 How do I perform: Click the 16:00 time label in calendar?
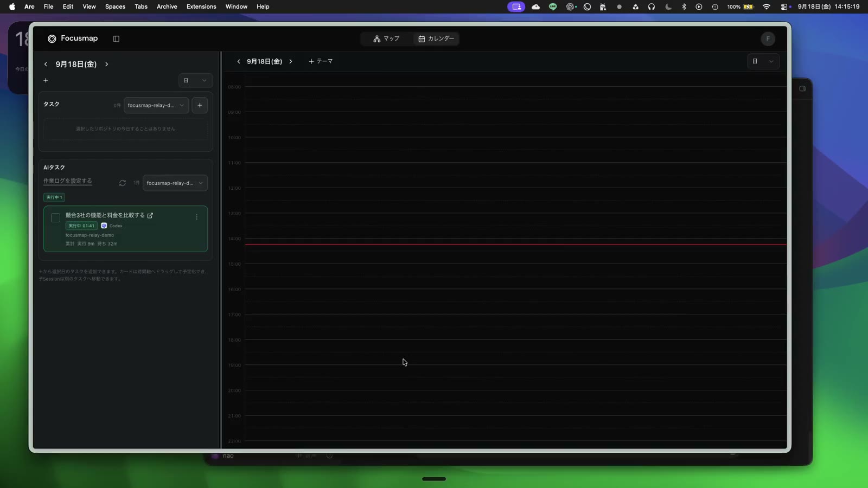coord(234,290)
